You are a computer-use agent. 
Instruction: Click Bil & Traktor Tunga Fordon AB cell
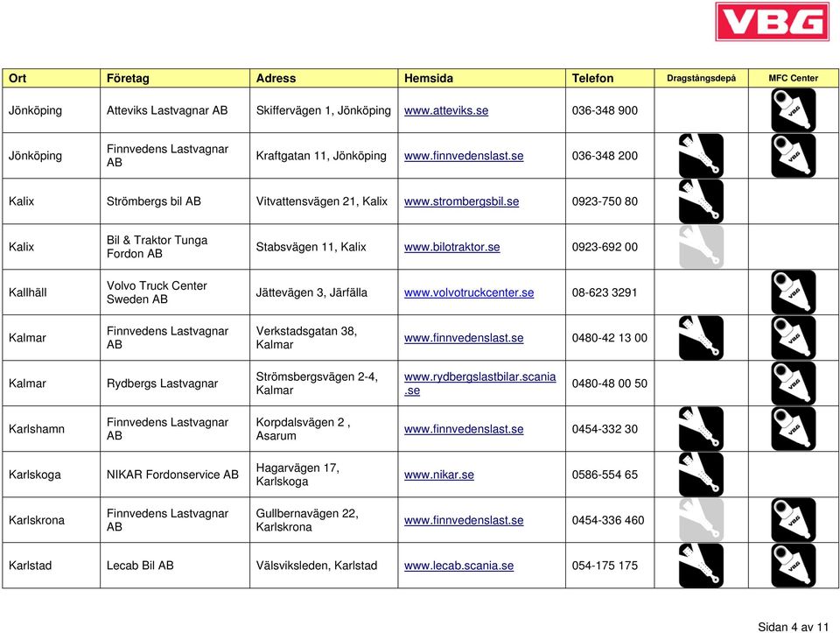click(x=175, y=247)
